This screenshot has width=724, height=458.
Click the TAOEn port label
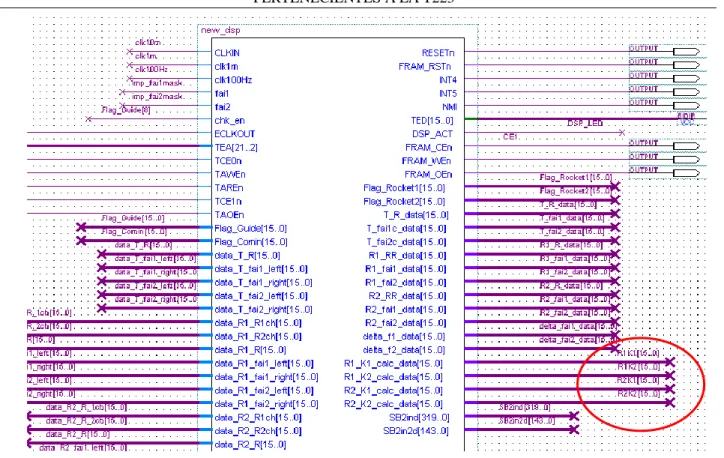pos(229,215)
